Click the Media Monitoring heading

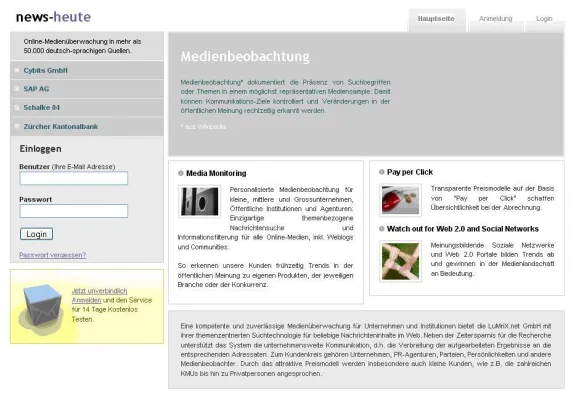pos(216,173)
